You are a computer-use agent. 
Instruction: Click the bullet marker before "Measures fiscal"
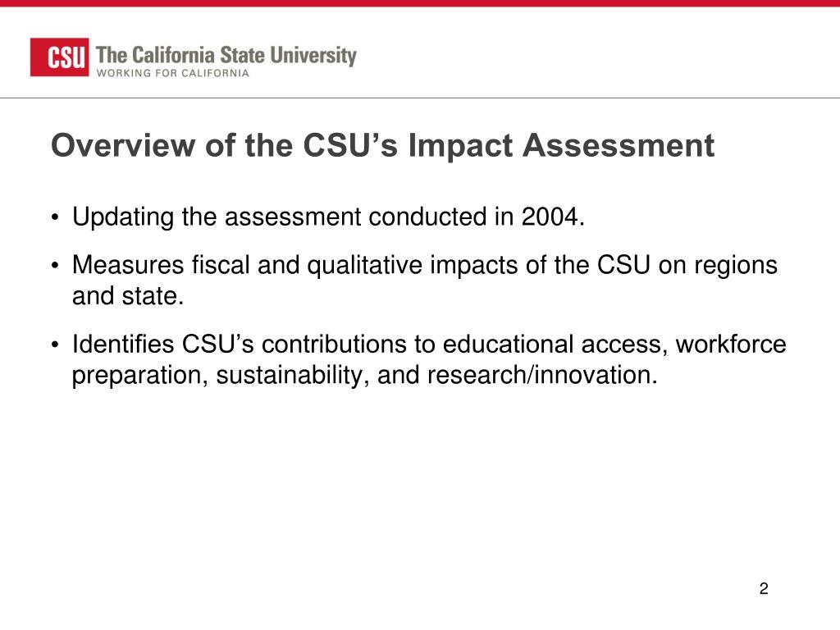coord(55,266)
